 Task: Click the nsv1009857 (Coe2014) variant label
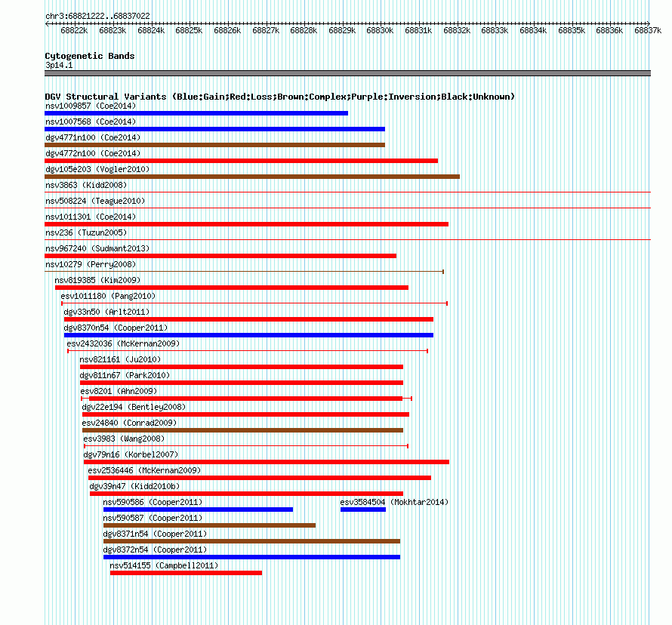91,106
